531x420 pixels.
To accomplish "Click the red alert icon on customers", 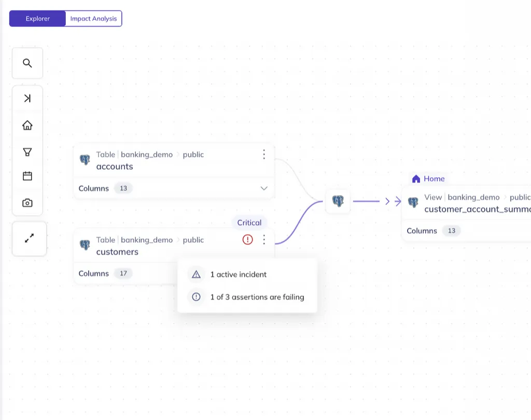I will pos(248,240).
